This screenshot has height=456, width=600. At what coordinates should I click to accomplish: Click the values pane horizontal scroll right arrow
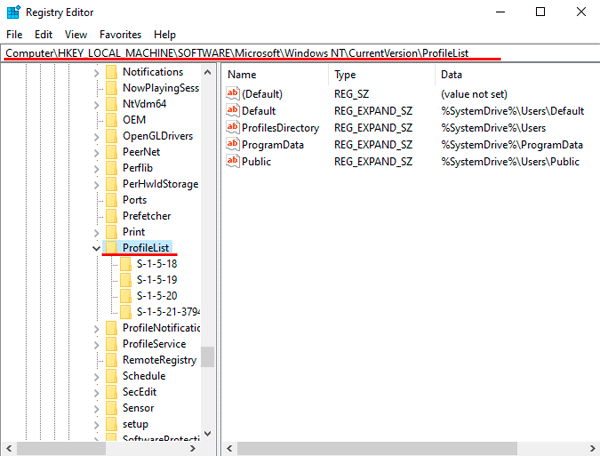[x=592, y=448]
